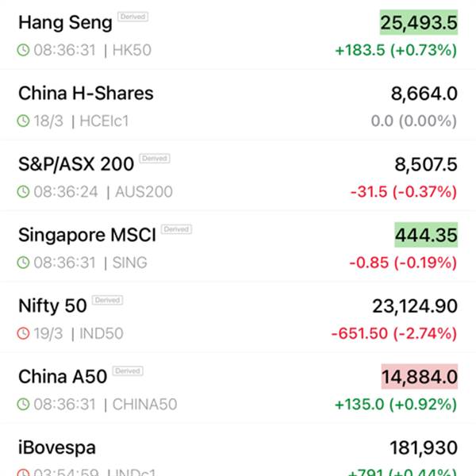Click the Derived badge beside Nifty 50
The width and height of the screenshot is (476, 476).
tap(106, 300)
